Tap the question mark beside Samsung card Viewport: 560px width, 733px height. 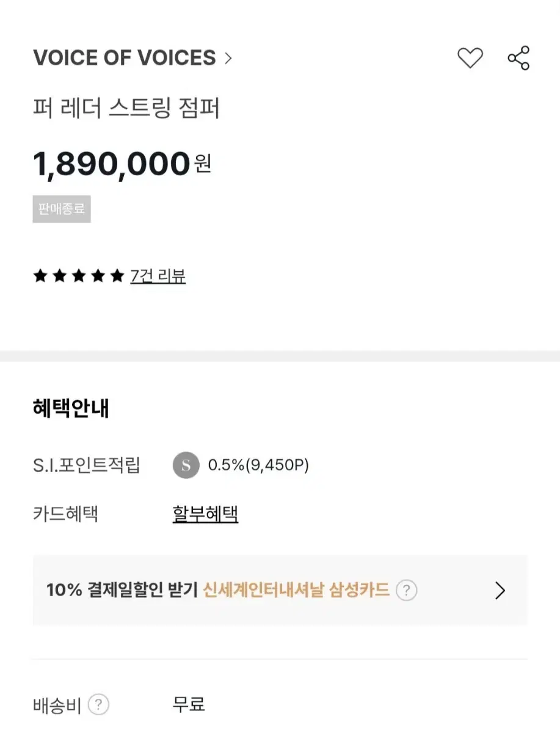pos(406,591)
